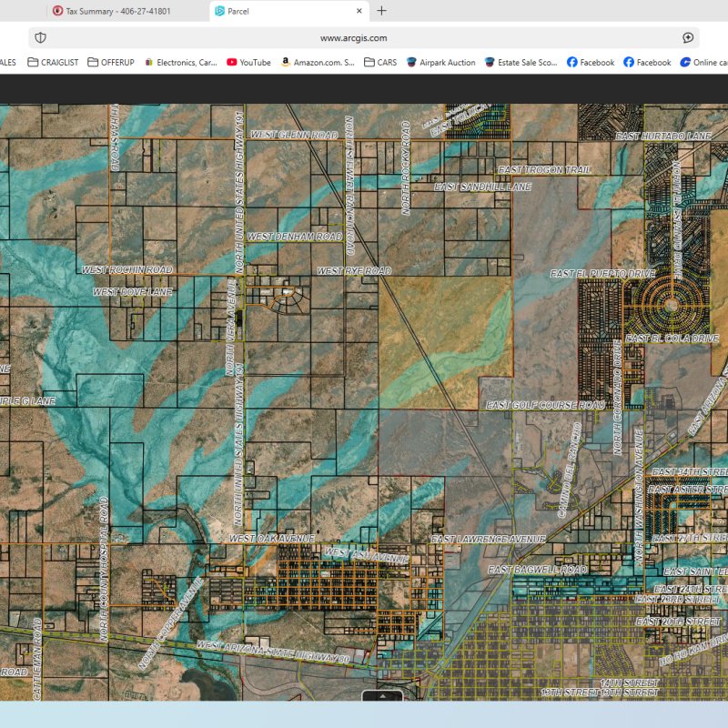Click the EAST EL PUERTO DRIVE label

click(602, 274)
